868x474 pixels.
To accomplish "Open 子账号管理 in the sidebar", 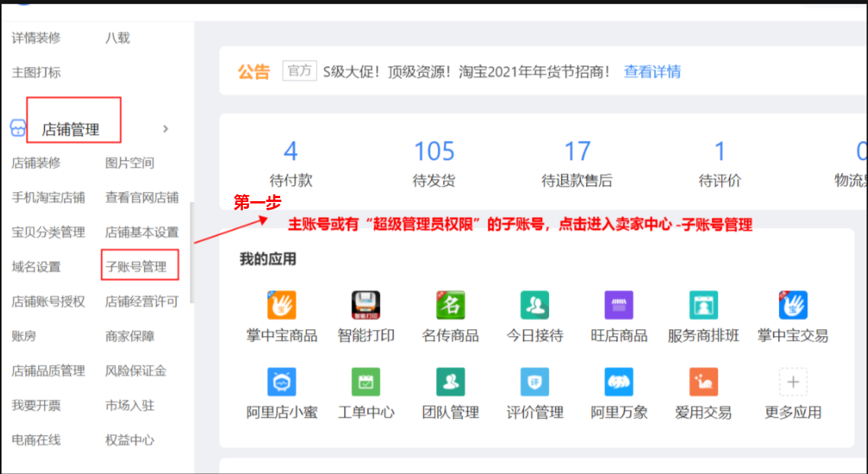I will [x=136, y=267].
